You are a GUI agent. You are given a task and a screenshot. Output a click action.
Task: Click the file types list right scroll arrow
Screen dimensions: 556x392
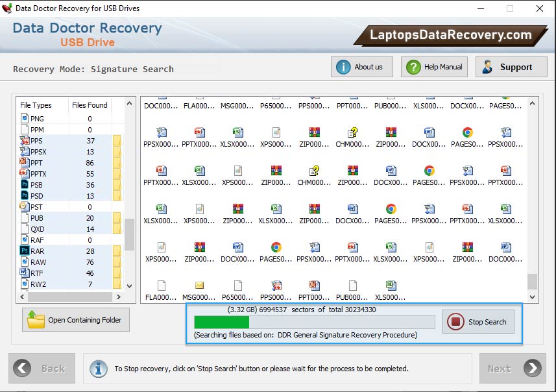(x=119, y=297)
